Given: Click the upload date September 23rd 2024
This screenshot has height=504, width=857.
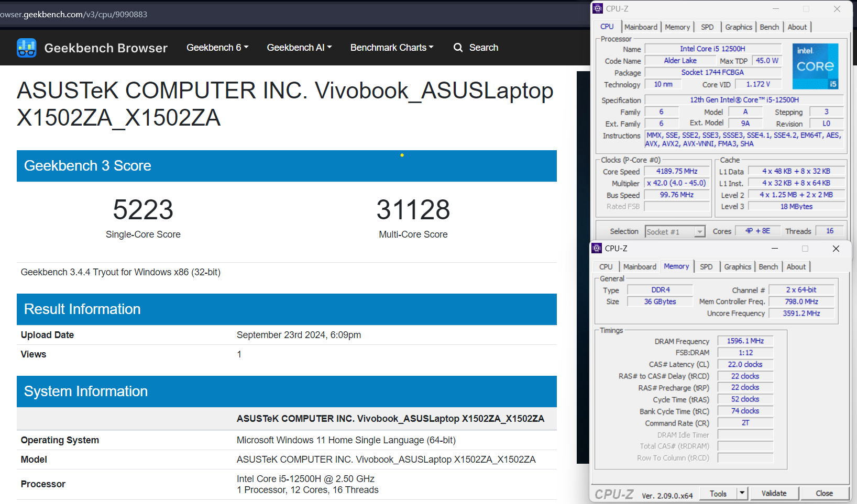Looking at the screenshot, I should tap(299, 335).
